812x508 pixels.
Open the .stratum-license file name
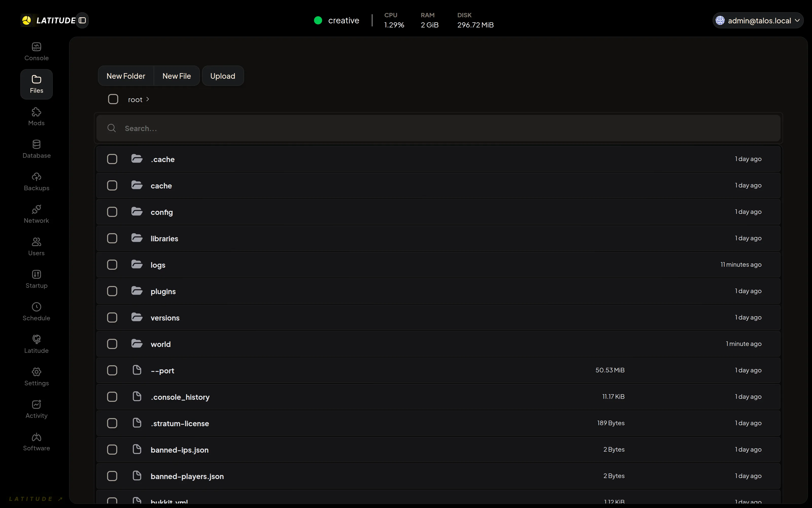pyautogui.click(x=180, y=424)
